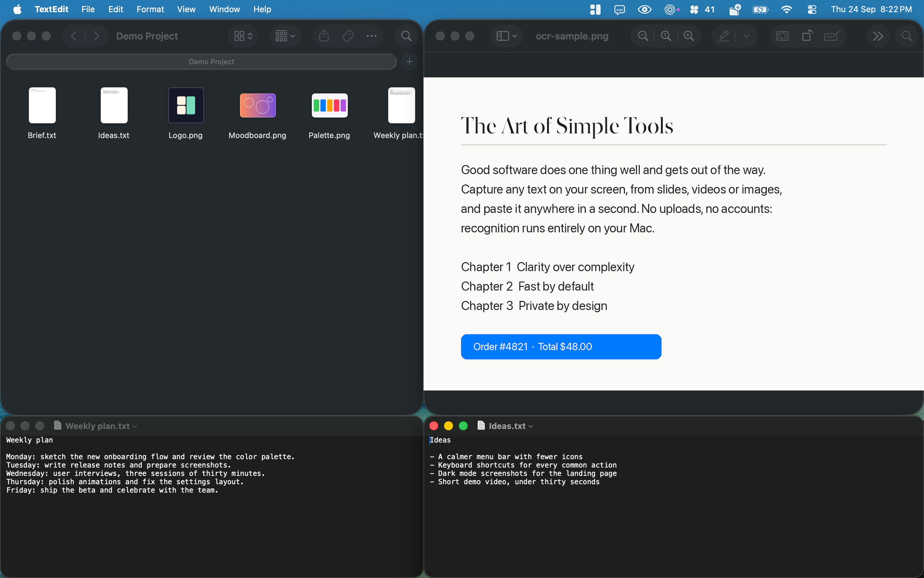Show more Preview toolbar items

click(878, 36)
